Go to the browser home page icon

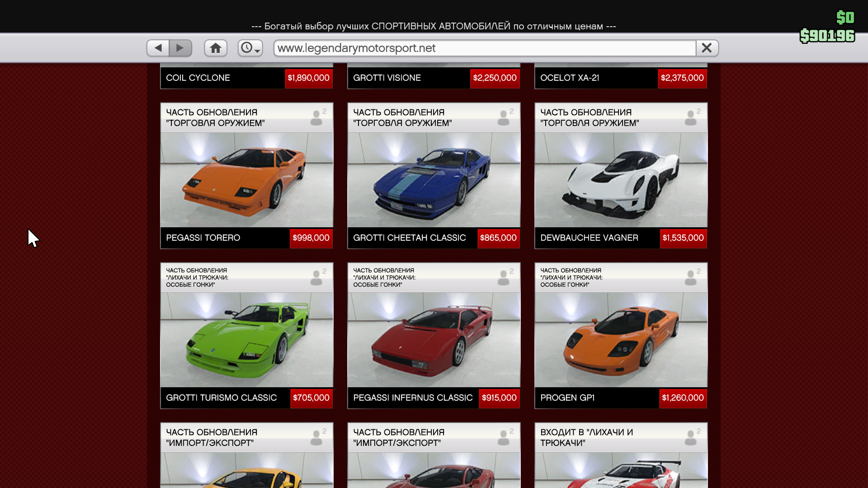point(216,48)
